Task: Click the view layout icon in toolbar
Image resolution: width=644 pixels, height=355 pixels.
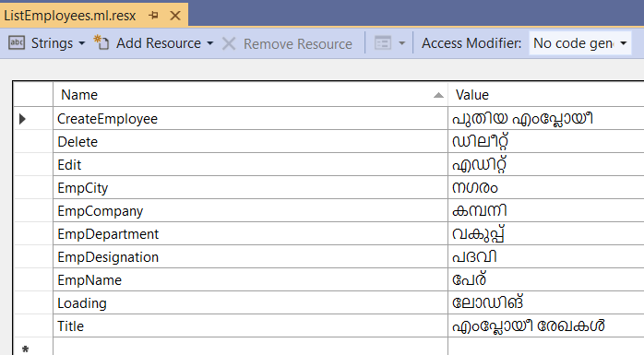Action: (x=383, y=43)
